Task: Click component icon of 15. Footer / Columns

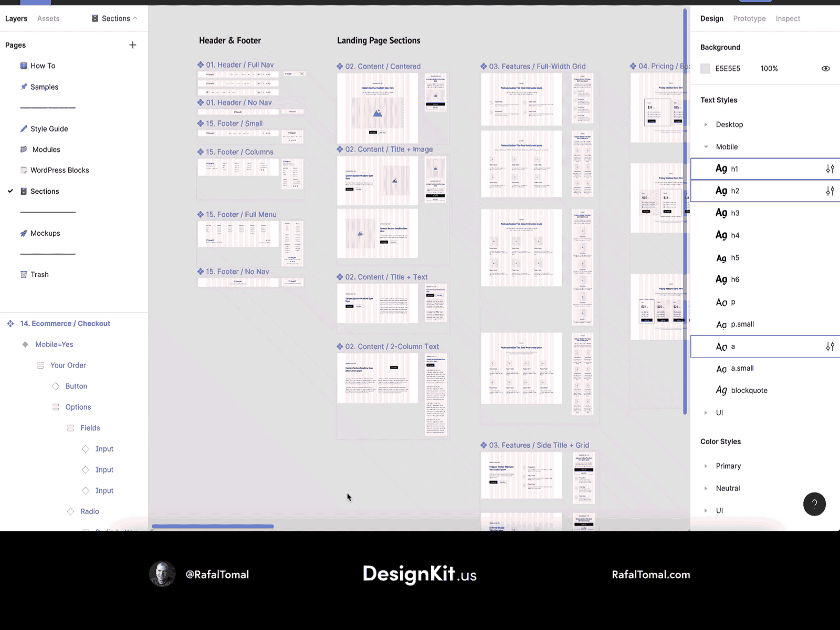Action: pyautogui.click(x=201, y=152)
